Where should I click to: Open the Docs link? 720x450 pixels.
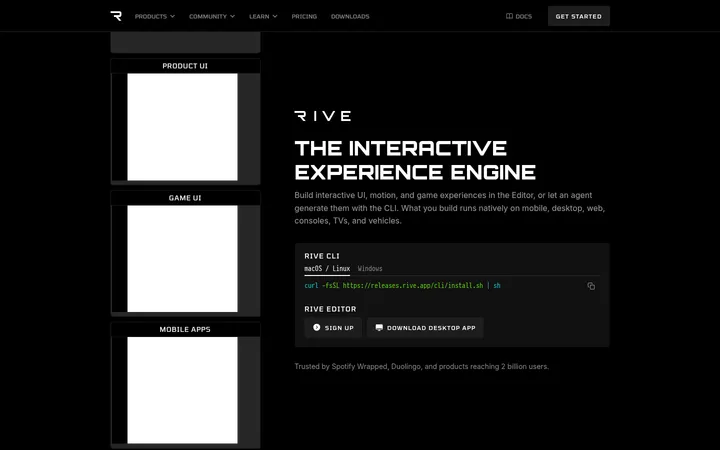coord(519,17)
